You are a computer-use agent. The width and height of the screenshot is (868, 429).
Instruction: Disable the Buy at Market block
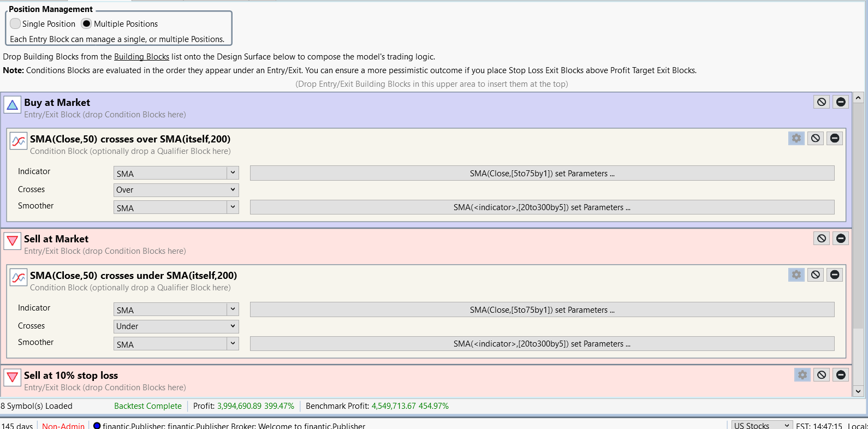pos(822,102)
